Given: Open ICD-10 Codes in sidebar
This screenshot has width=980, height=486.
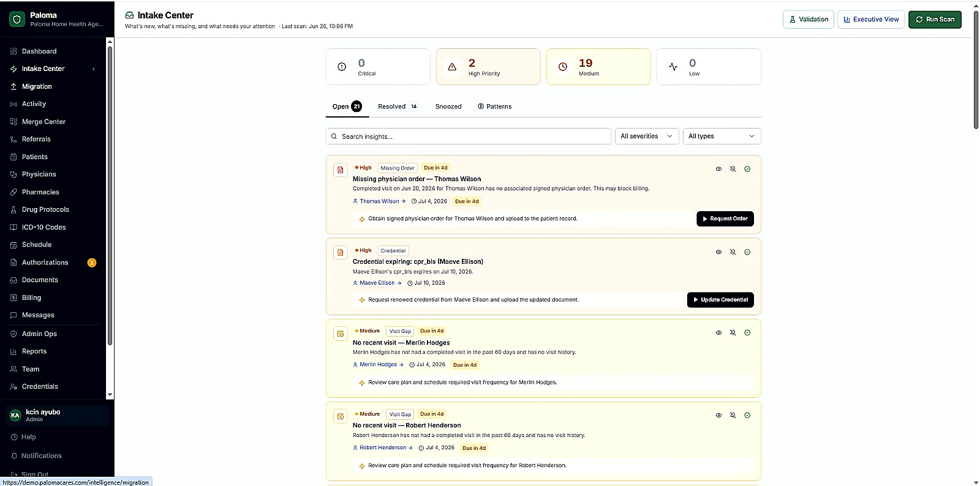Looking at the screenshot, I should click(43, 227).
